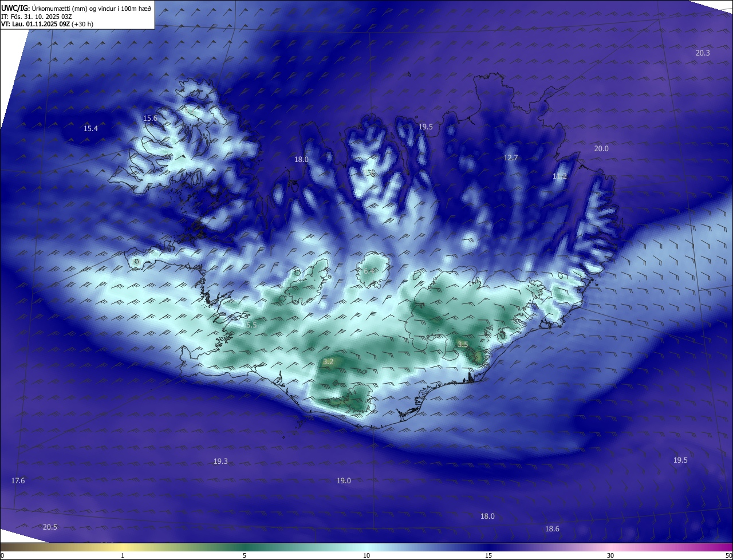Click the 20.5 value label on map

50,527
